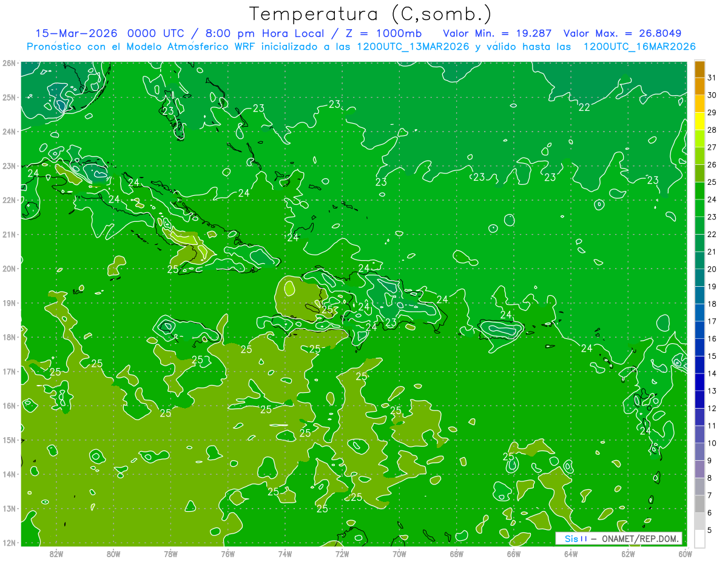Click "Valor Max. = 26.8049"
This screenshot has width=728, height=562.
(623, 33)
